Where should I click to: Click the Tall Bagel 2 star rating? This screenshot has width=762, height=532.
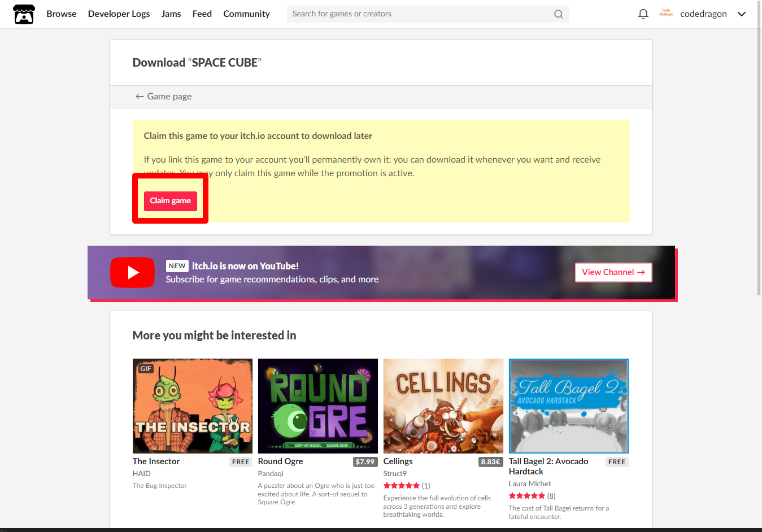(x=527, y=496)
